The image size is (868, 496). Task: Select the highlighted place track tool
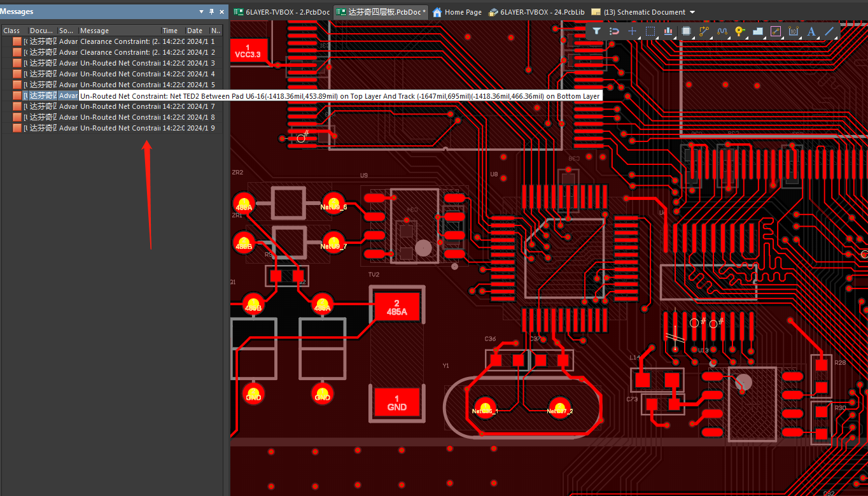click(775, 31)
